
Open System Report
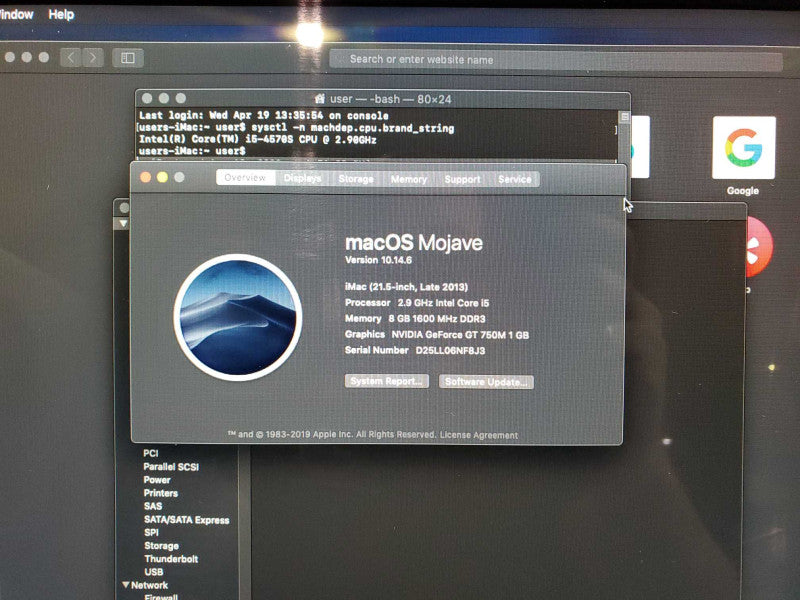tap(387, 381)
